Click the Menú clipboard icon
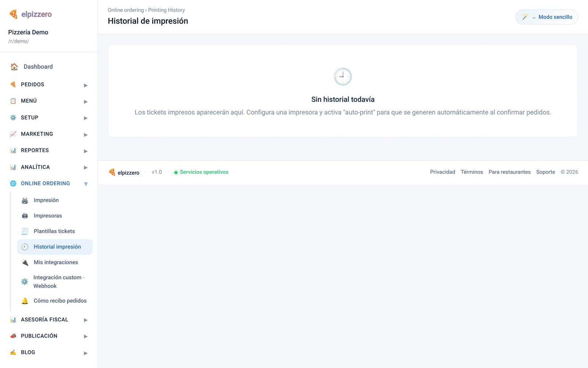This screenshot has width=588, height=368. tap(13, 101)
